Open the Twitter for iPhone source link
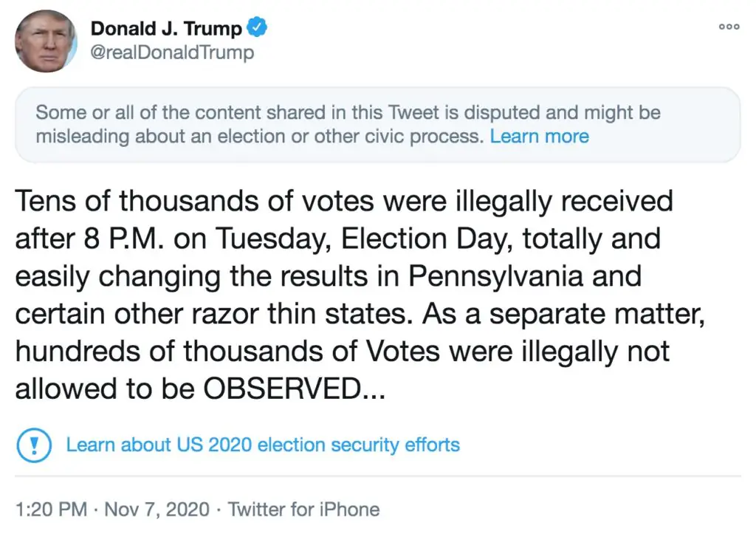This screenshot has width=756, height=534. [303, 509]
